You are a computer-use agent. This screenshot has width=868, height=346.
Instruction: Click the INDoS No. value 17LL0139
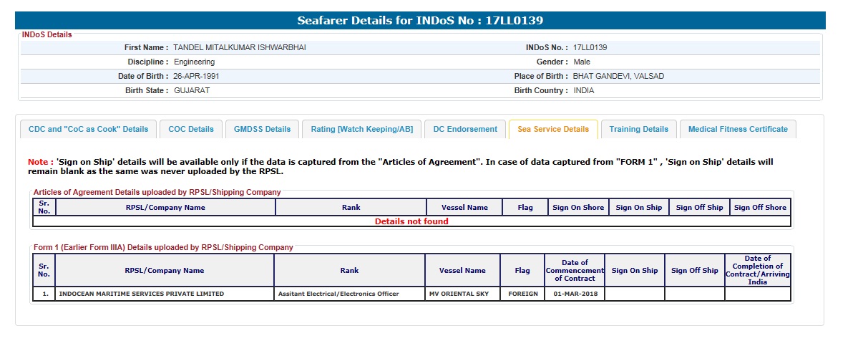tap(590, 48)
